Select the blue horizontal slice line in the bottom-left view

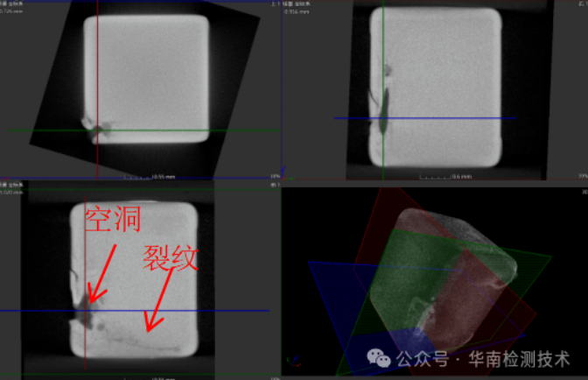click(x=134, y=311)
